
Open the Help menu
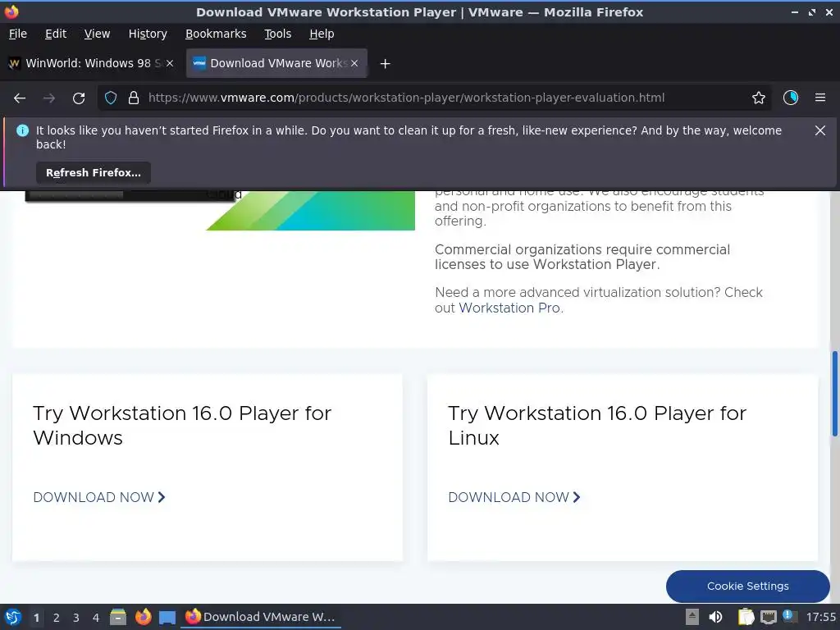point(322,34)
